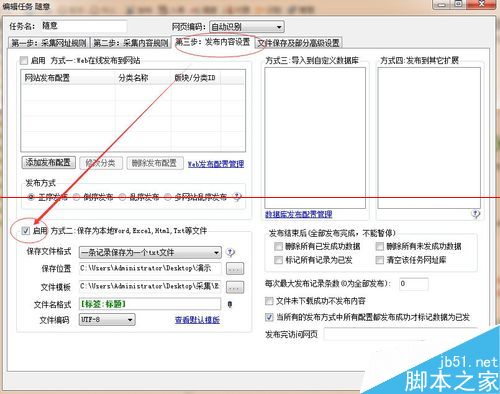
Task: Check 清空该任务网址库
Action: pyautogui.click(x=380, y=260)
